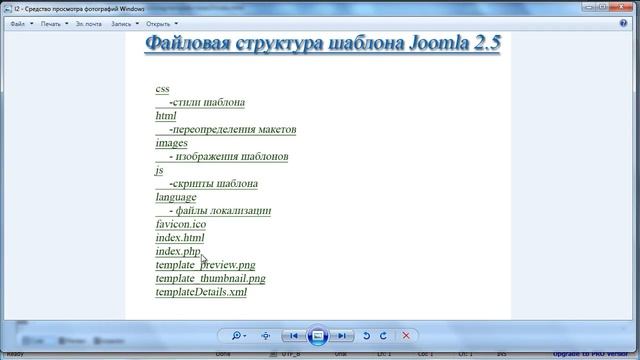The width and height of the screenshot is (640, 360).
Task: Expand the Файл dropdown arrow
Action: [32, 24]
